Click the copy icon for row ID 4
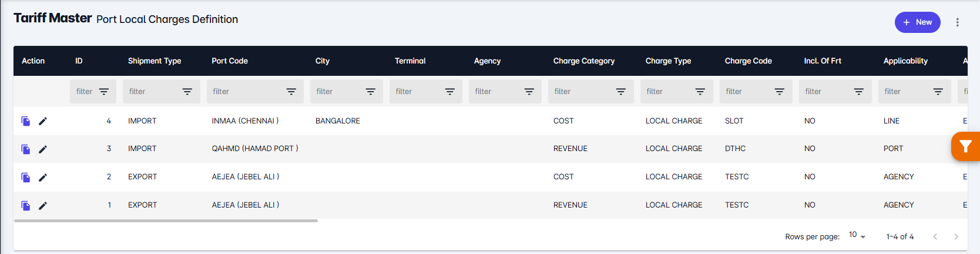The image size is (980, 254). pyautogui.click(x=26, y=121)
